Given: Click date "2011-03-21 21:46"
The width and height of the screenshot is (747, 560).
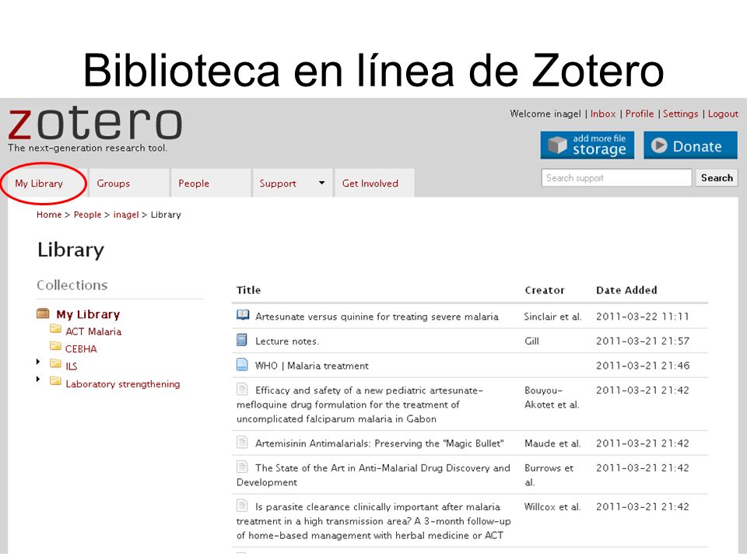Looking at the screenshot, I should (643, 366).
